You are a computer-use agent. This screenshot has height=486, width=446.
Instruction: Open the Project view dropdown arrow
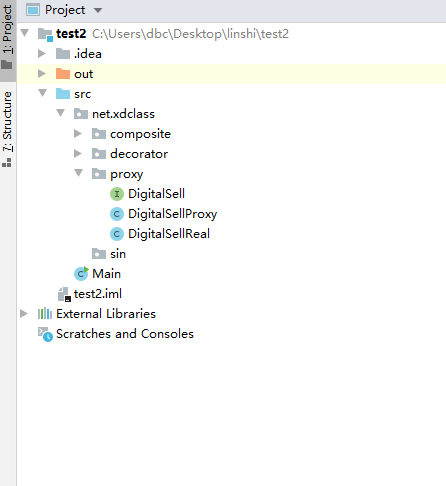click(x=98, y=10)
